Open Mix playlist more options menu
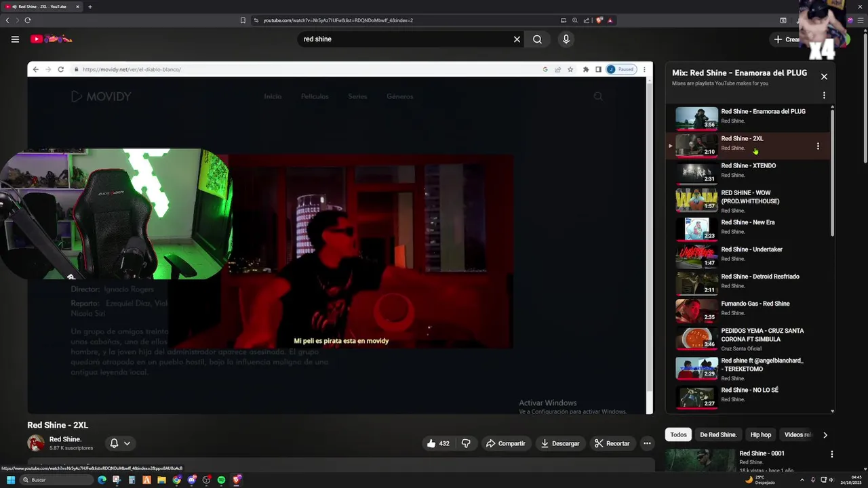868x488 pixels. (824, 96)
